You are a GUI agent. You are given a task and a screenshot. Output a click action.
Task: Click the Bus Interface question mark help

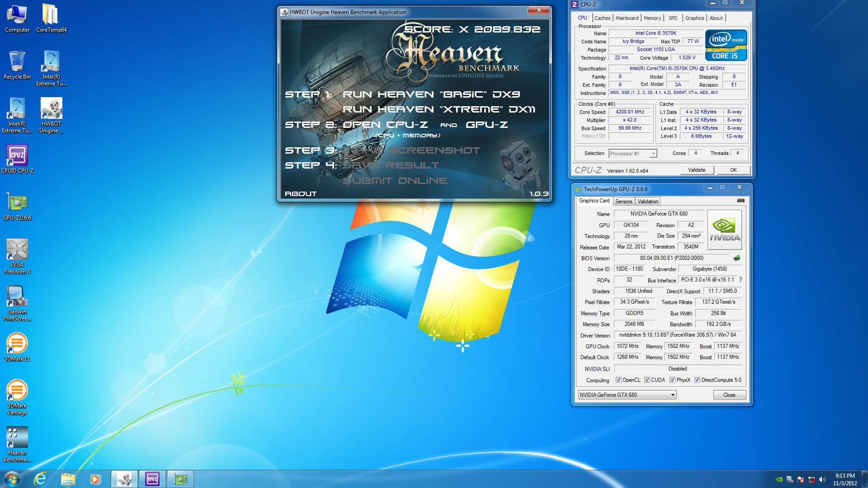click(741, 280)
